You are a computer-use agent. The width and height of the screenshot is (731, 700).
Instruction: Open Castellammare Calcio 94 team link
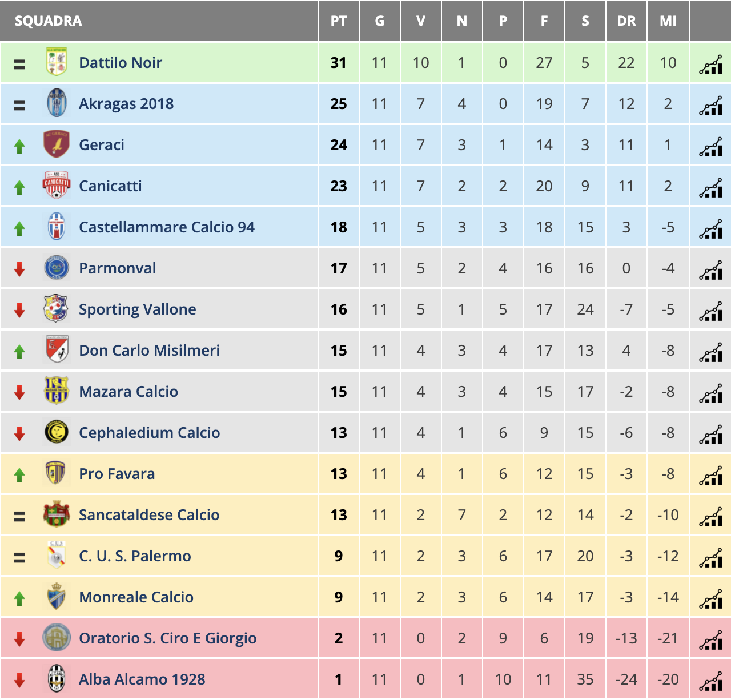coord(167,227)
